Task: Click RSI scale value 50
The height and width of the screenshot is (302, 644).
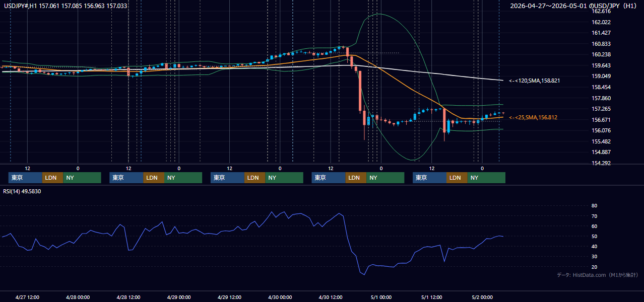Action: pyautogui.click(x=595, y=236)
